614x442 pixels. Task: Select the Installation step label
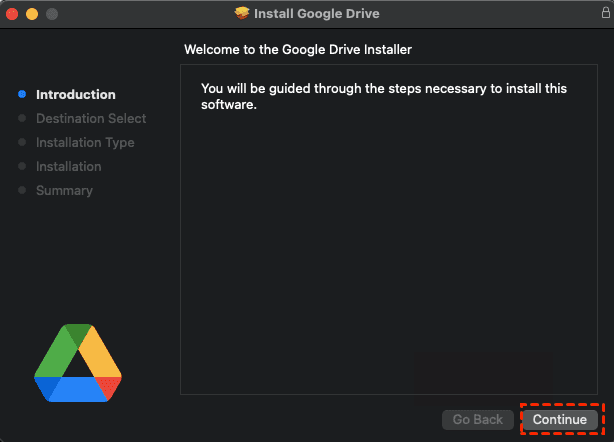68,167
